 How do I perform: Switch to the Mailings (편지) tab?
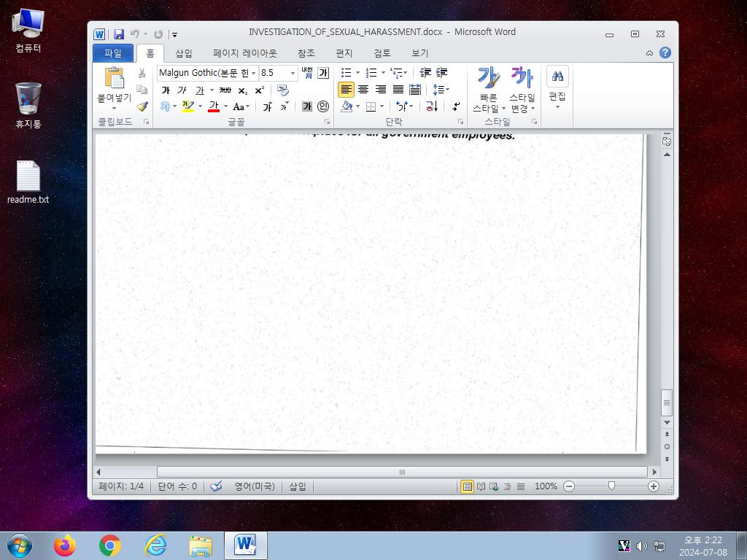[x=344, y=53]
